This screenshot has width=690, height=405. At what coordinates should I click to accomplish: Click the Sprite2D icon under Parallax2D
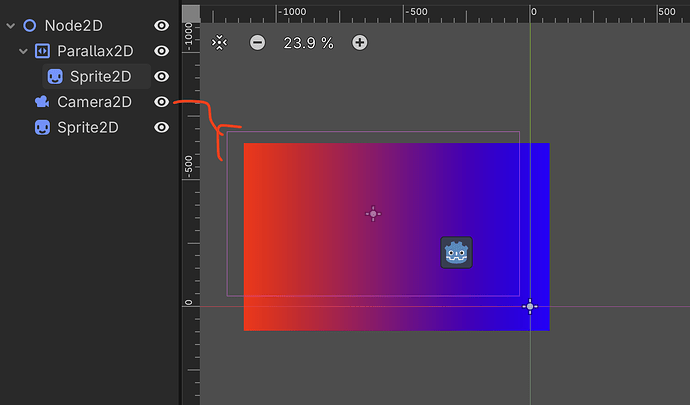55,77
